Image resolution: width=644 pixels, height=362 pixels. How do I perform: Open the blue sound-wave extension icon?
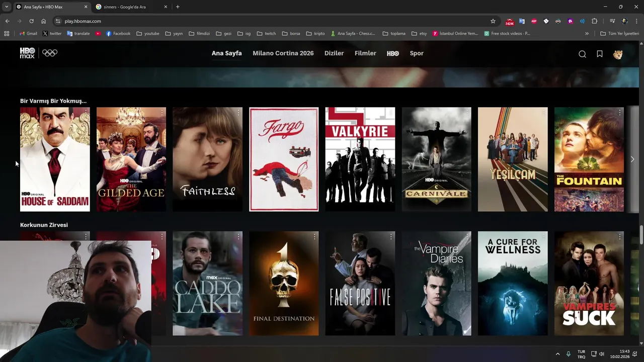coord(582,21)
